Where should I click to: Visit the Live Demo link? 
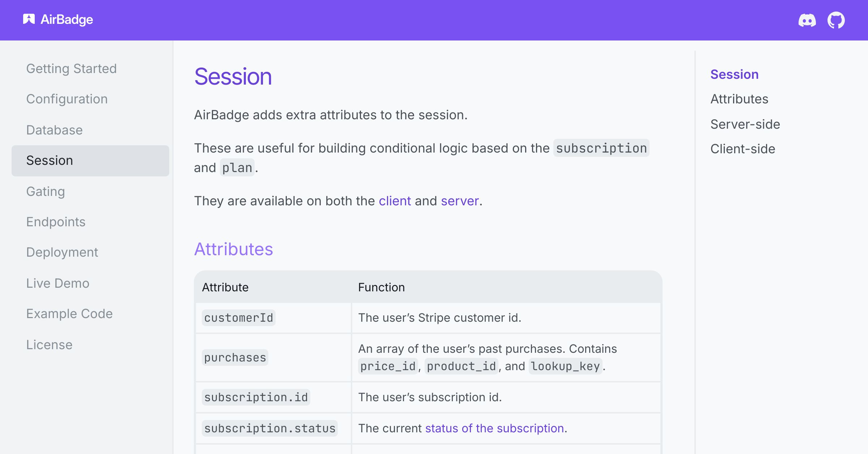(x=58, y=283)
